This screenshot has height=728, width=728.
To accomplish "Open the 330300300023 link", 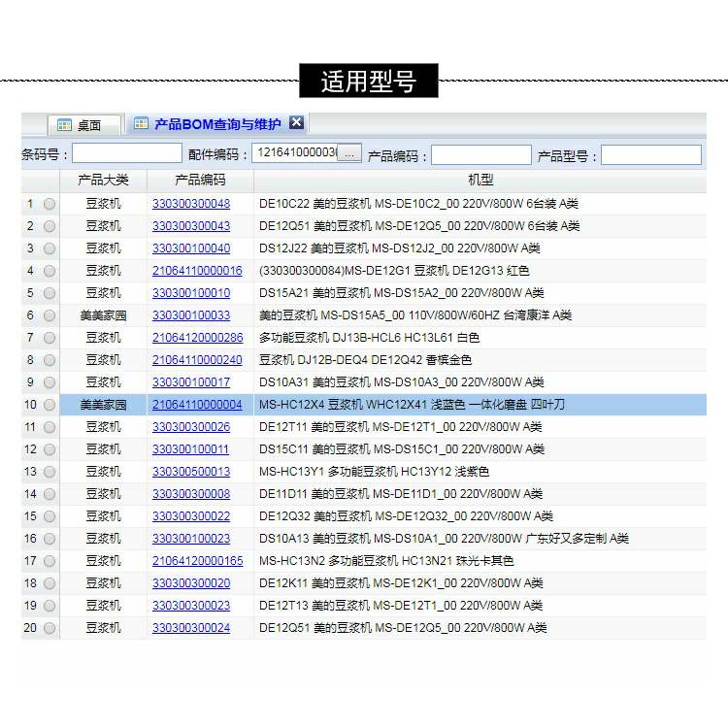I will click(191, 605).
